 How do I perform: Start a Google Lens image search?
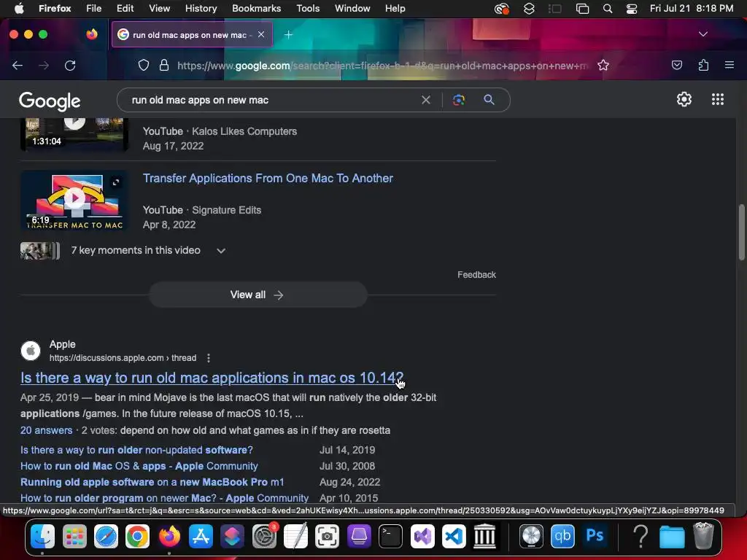pyautogui.click(x=458, y=100)
